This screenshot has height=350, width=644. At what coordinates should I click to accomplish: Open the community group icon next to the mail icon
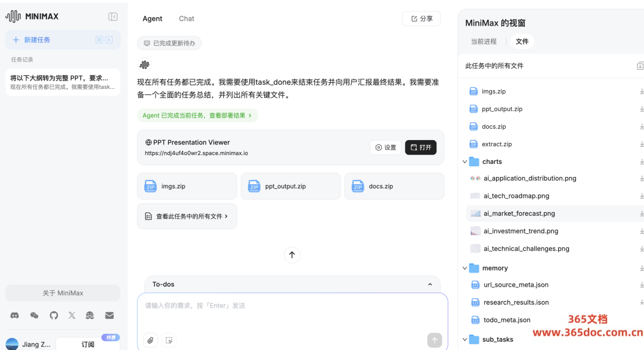point(89,315)
